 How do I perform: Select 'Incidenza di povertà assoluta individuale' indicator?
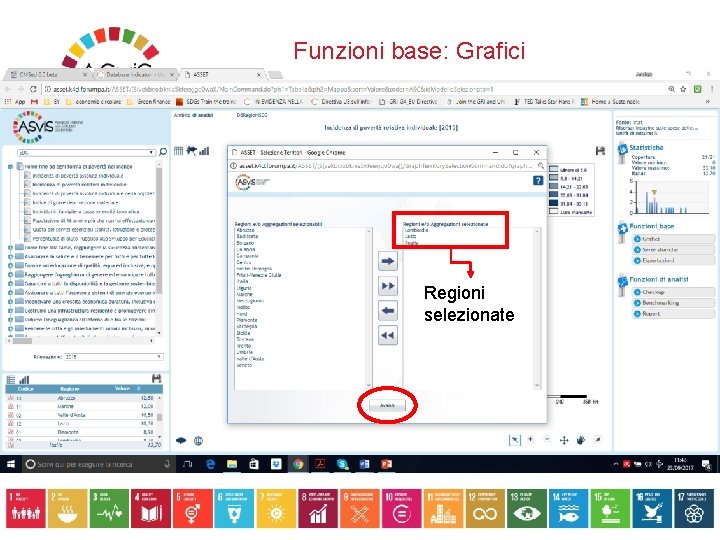point(78,175)
